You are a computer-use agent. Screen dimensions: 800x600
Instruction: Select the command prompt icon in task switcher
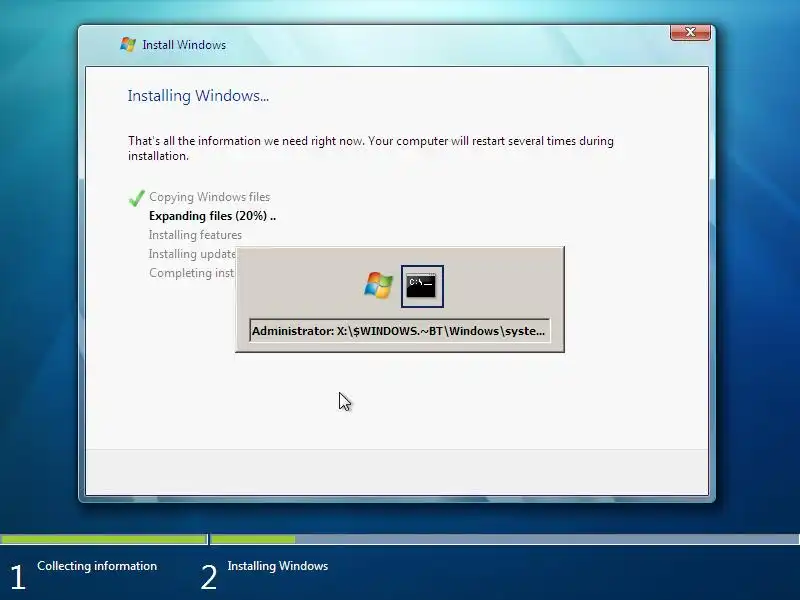[422, 286]
